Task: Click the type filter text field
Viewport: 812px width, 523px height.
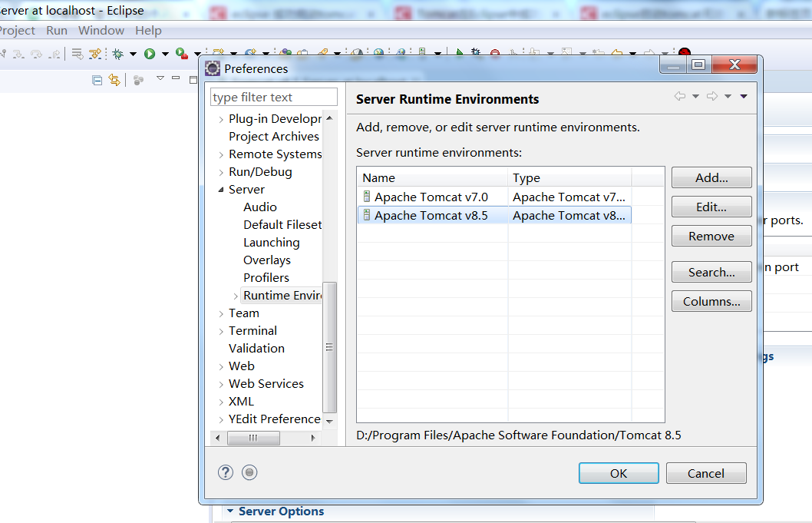Action: click(273, 97)
